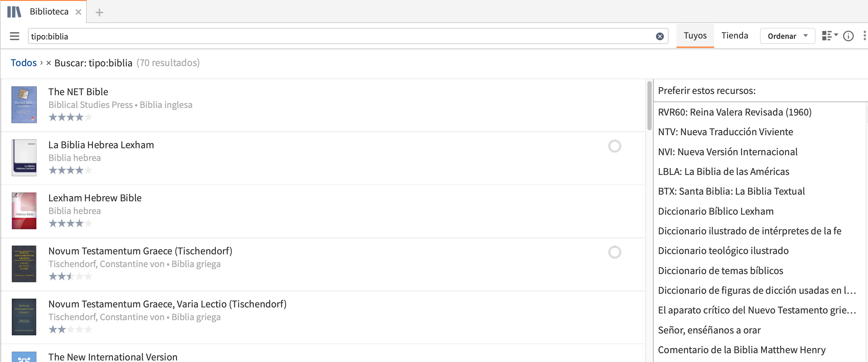
Task: Toggle the Novum Testamentum Graece Tischendorf circle
Action: click(614, 252)
